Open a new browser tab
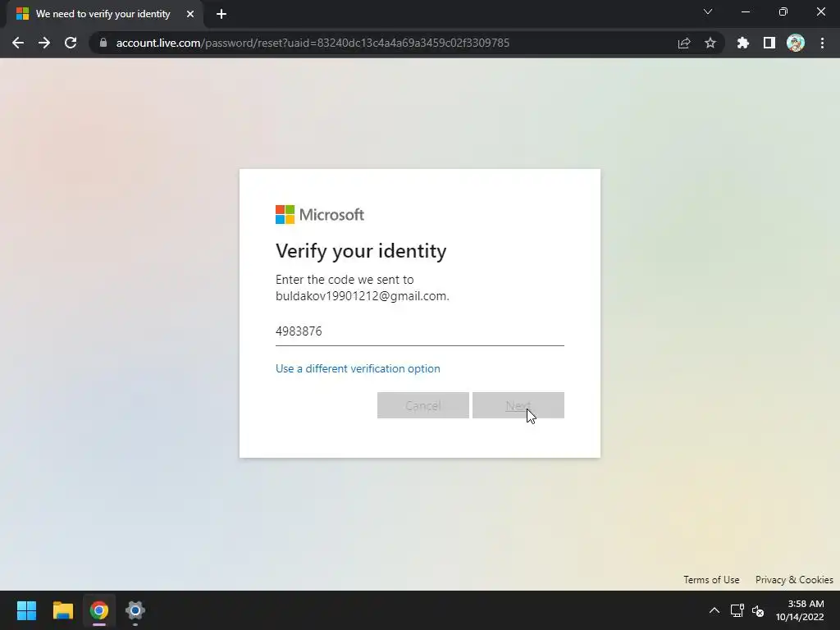Screen dimensions: 840x630 click(x=221, y=14)
